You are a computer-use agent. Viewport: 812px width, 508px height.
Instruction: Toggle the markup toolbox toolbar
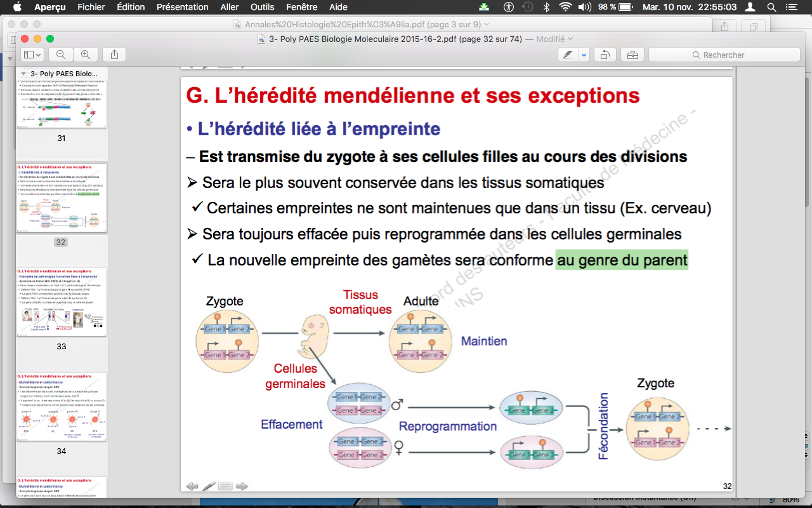(632, 55)
